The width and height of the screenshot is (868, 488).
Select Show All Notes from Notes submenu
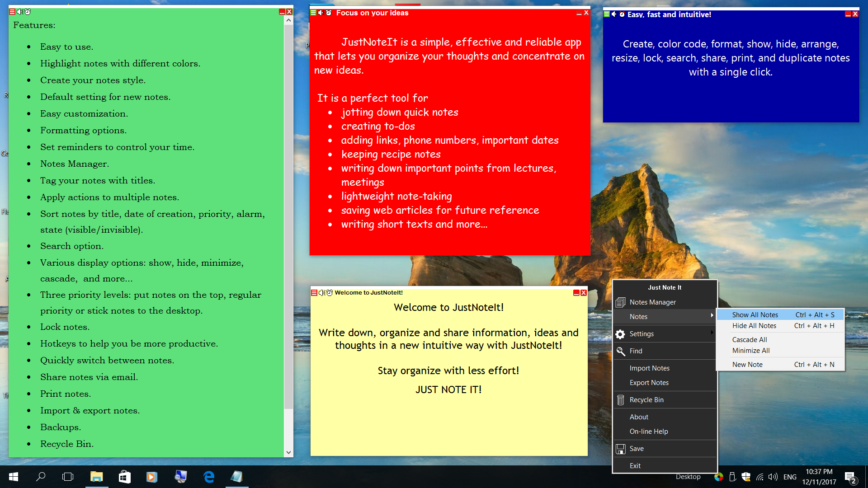754,314
